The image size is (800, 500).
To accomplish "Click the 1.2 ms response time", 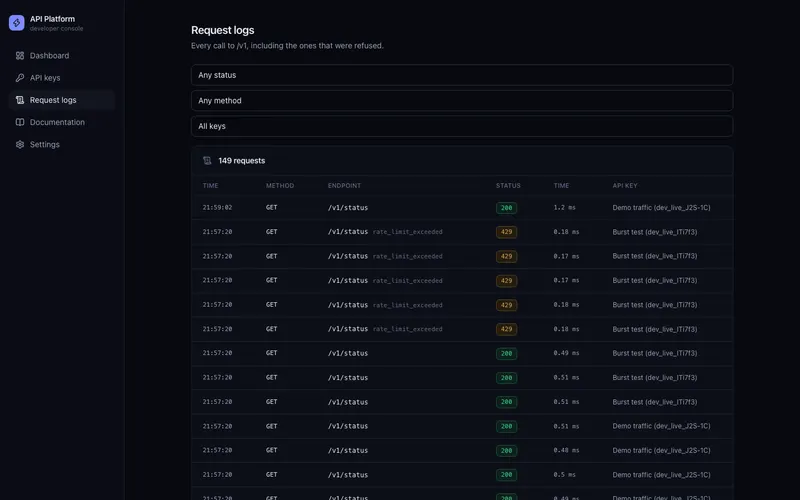I will pyautogui.click(x=564, y=208).
